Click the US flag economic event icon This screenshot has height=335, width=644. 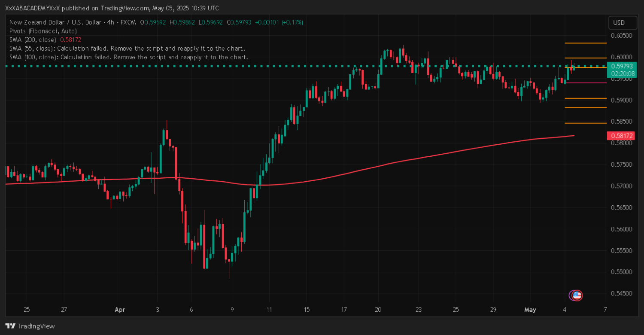[x=577, y=295]
